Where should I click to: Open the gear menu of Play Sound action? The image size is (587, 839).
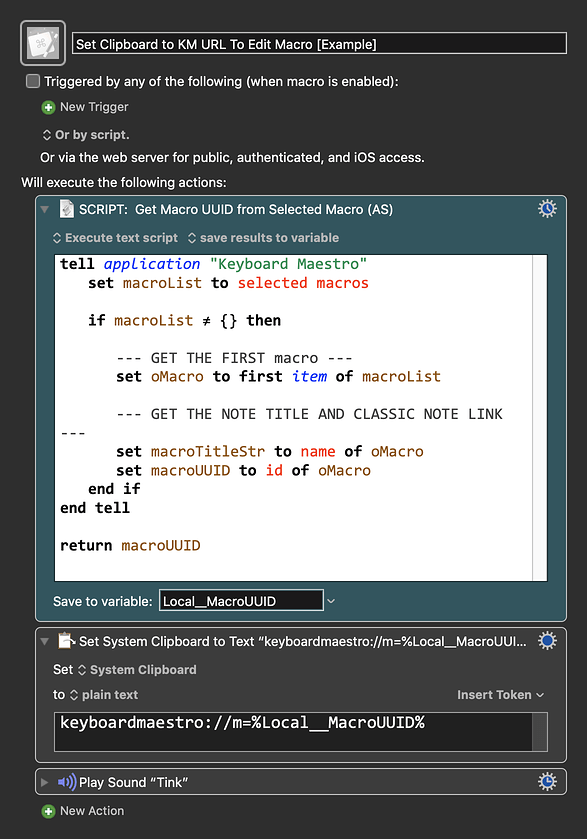[547, 782]
